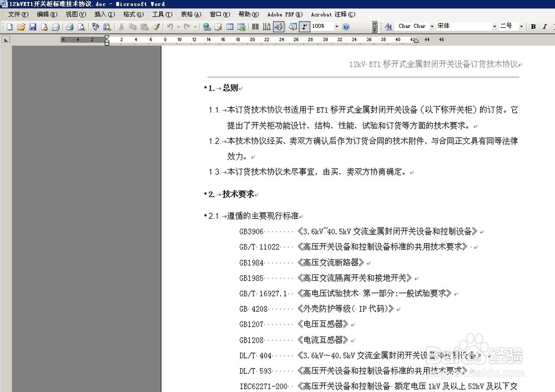Insert a hyperlink with the globe icon
The width and height of the screenshot is (555, 392).
tap(206, 27)
